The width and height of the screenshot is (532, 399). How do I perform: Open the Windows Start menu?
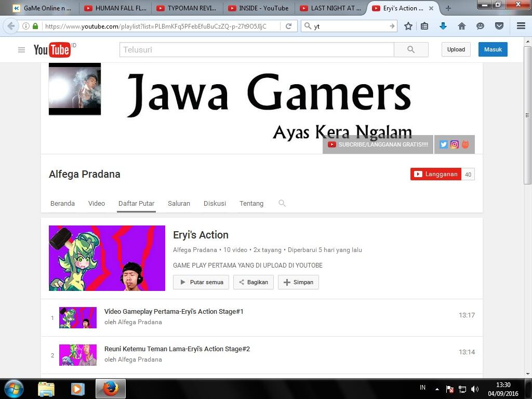(x=14, y=389)
